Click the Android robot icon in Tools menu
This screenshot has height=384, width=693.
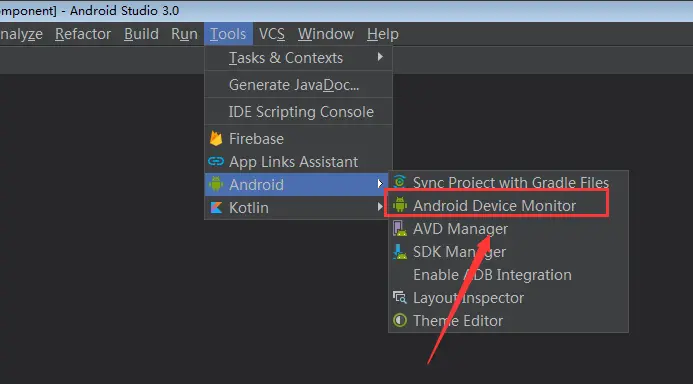click(x=216, y=184)
